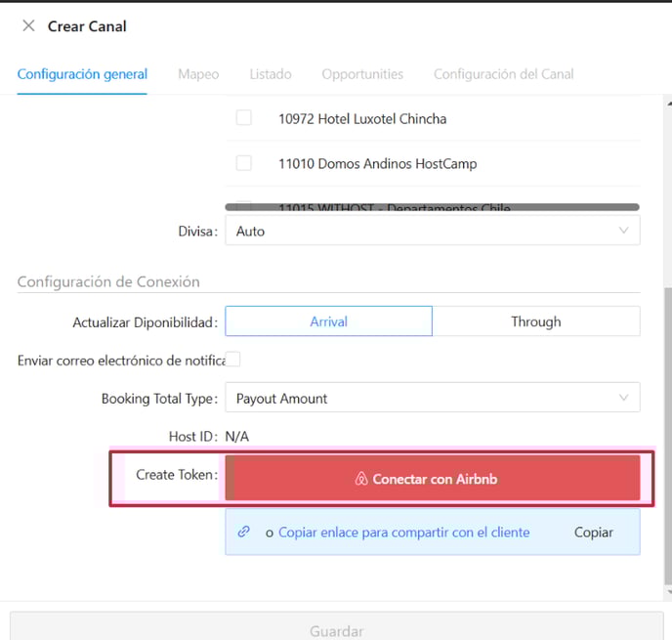Click the Guardar button
This screenshot has width=672, height=640.
pyautogui.click(x=336, y=630)
